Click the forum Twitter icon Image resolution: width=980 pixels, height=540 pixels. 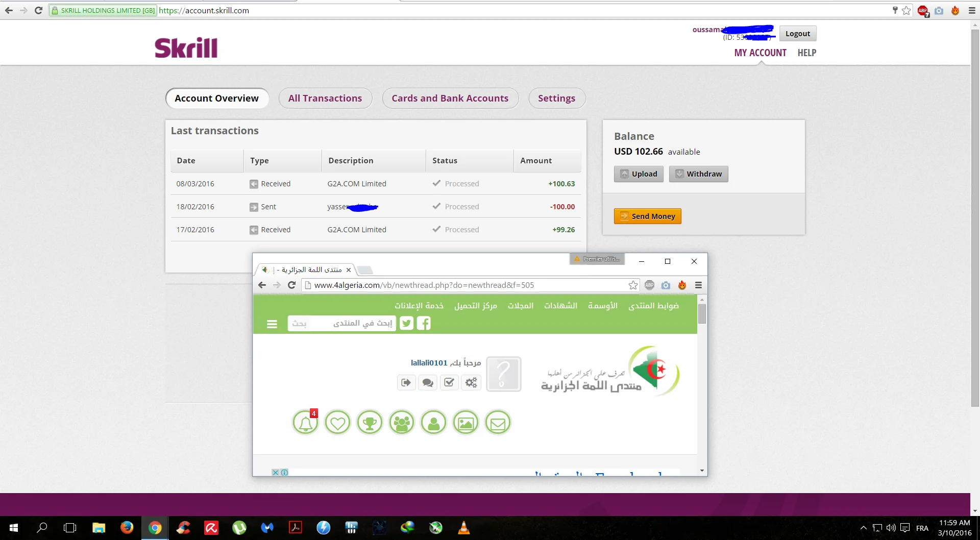coord(406,323)
